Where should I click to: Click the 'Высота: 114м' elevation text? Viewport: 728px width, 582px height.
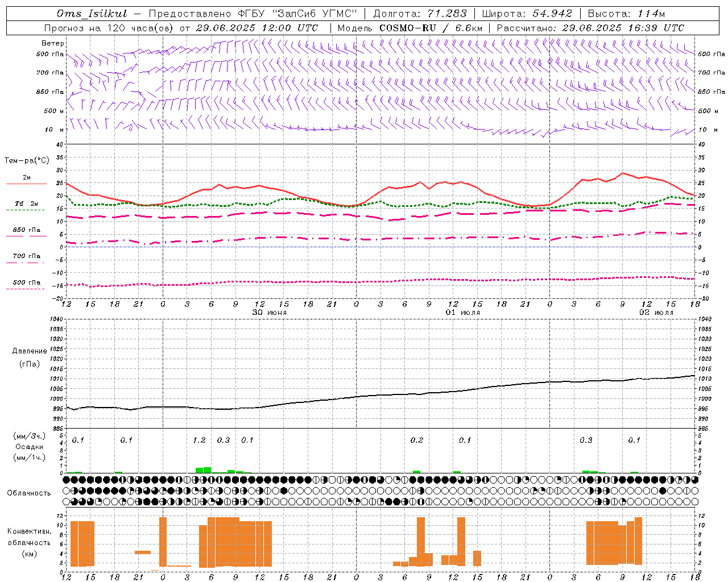626,14
